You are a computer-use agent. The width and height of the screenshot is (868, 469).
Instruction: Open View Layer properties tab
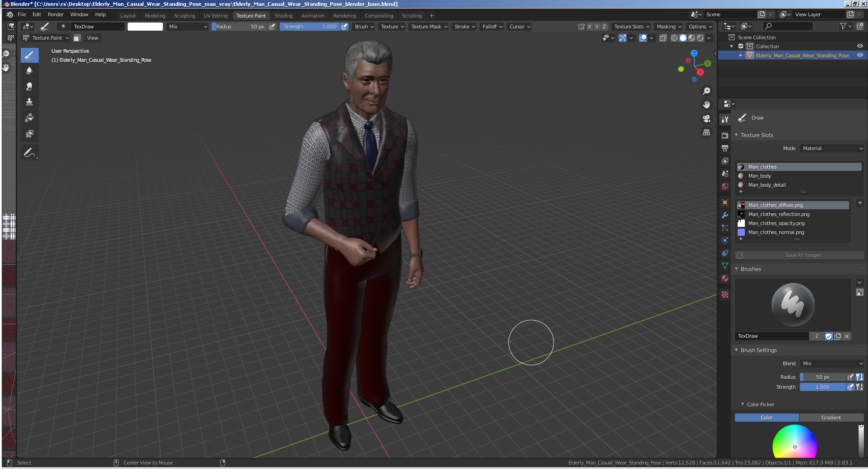[x=725, y=161]
